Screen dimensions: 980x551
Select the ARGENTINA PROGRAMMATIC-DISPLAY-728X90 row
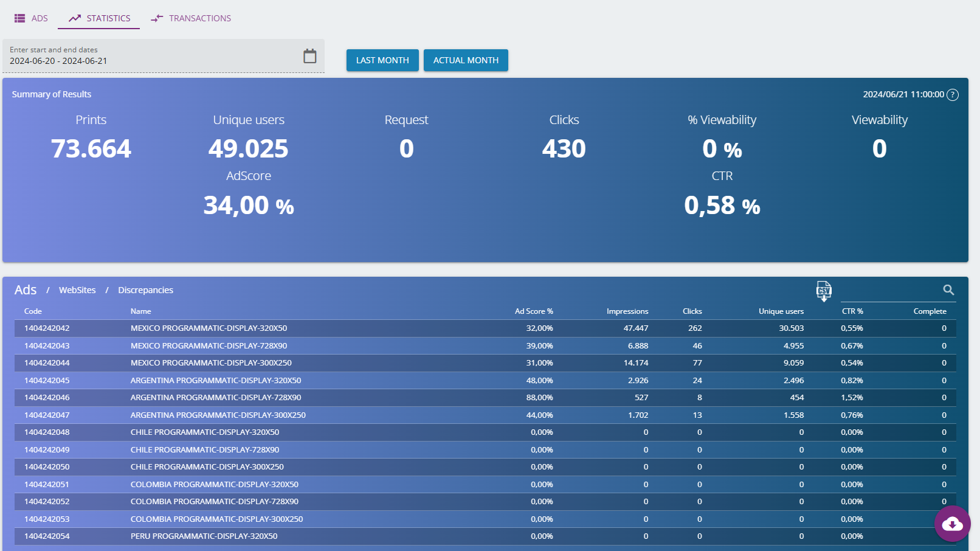216,398
